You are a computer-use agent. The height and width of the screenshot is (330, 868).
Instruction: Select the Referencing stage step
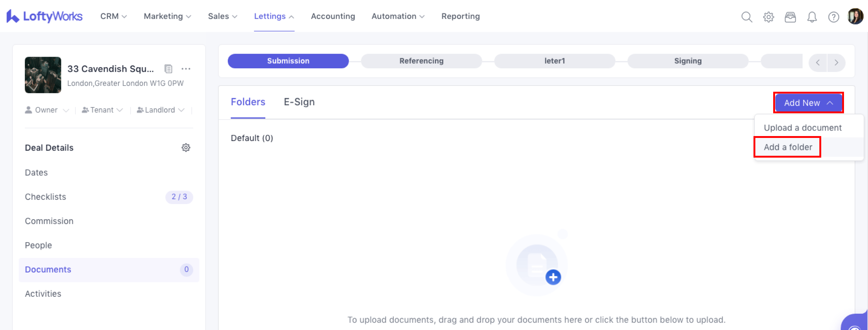(x=421, y=61)
